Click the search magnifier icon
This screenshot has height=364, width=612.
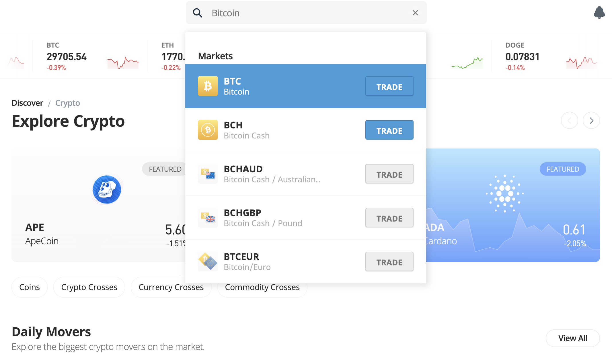tap(198, 13)
